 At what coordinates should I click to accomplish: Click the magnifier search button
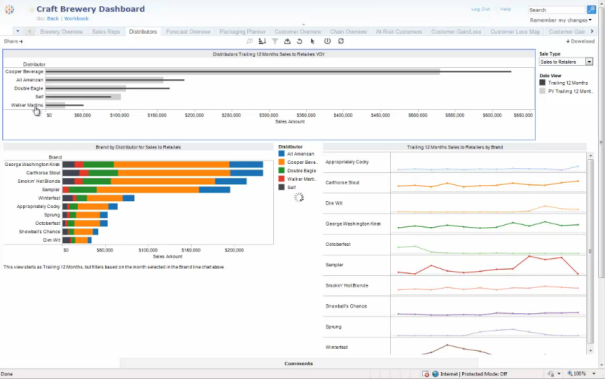(x=591, y=10)
